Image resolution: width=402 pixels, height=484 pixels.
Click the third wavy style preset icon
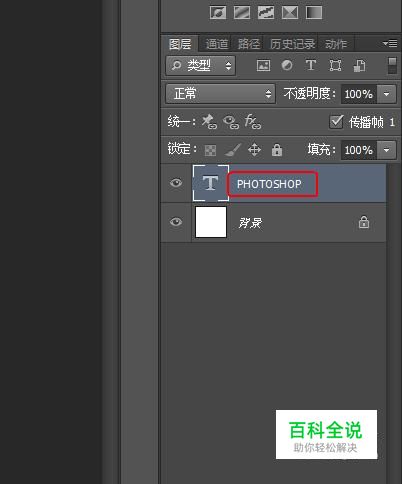pos(266,13)
